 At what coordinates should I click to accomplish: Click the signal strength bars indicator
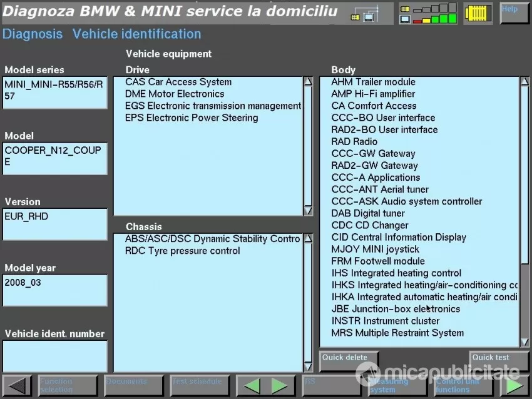(428, 13)
